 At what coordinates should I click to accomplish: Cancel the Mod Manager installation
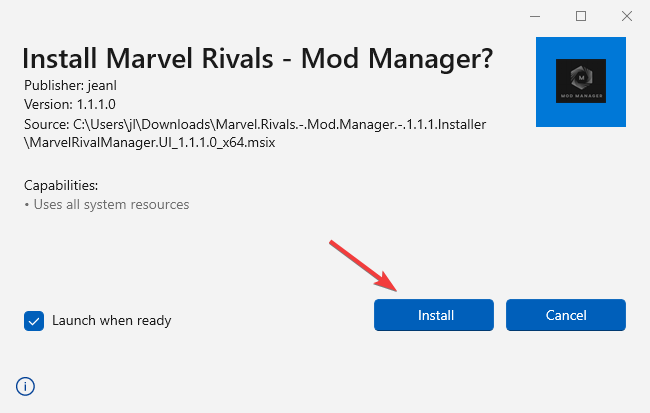(566, 315)
